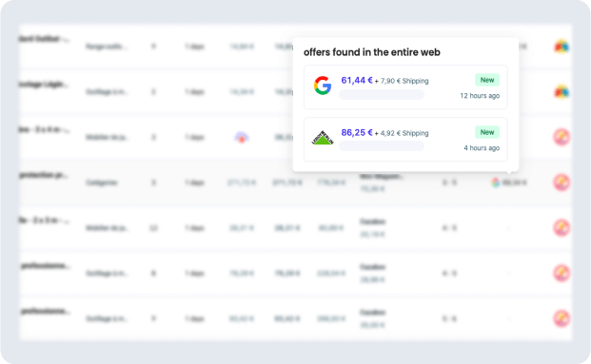Click the '+ 7,90 € Shipping' text
Image resolution: width=591 pixels, height=364 pixels.
click(402, 81)
